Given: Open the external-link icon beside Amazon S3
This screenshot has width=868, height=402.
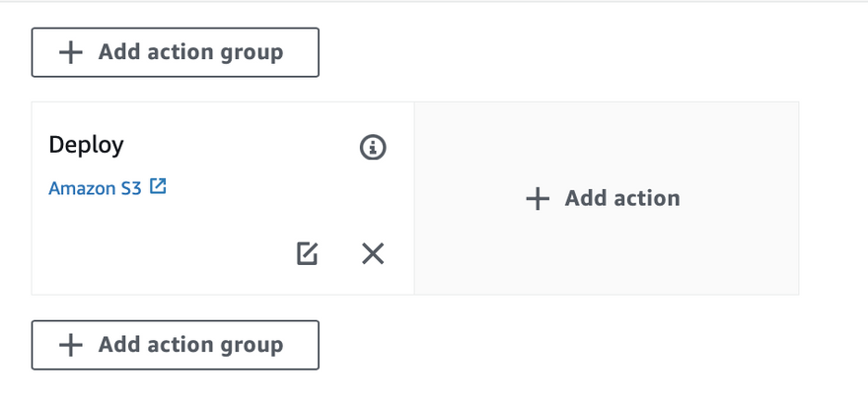Looking at the screenshot, I should click(x=159, y=186).
